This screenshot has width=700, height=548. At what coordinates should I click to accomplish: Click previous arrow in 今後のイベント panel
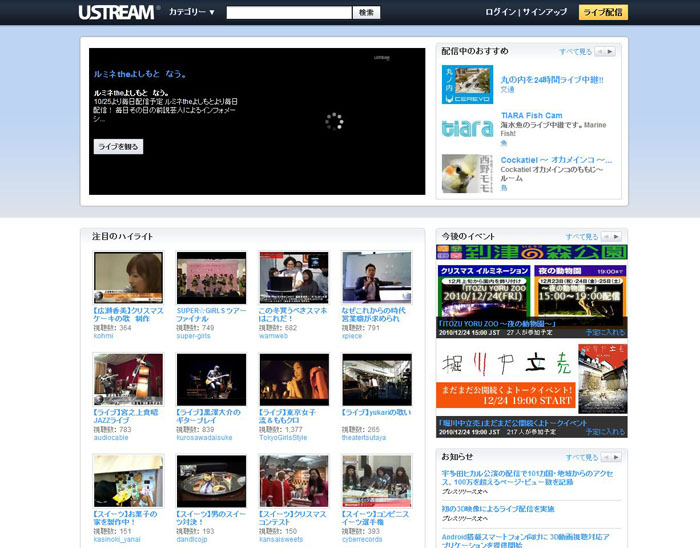pos(606,237)
